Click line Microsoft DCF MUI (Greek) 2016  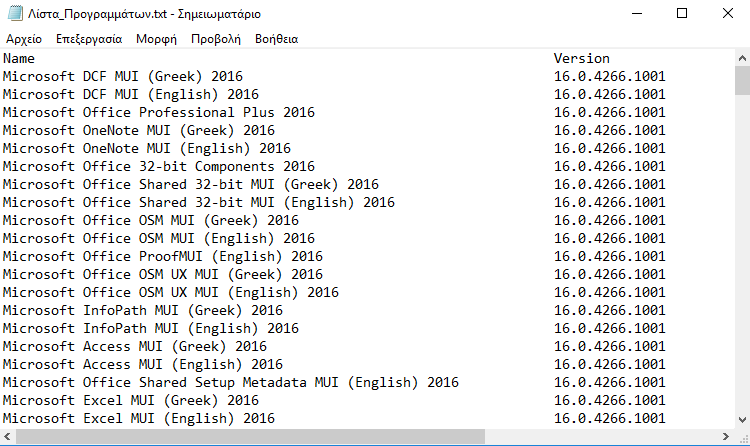click(x=123, y=77)
